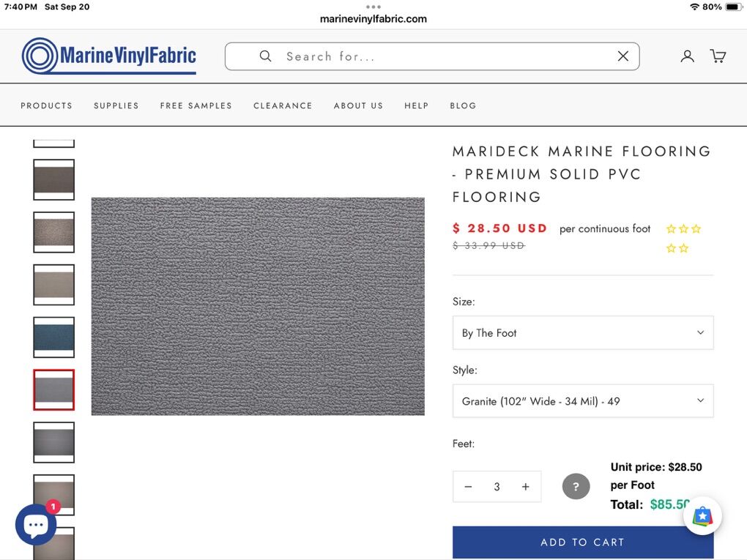Open the Size dropdown set to By The Foot
The width and height of the screenshot is (747, 560).
(x=582, y=332)
